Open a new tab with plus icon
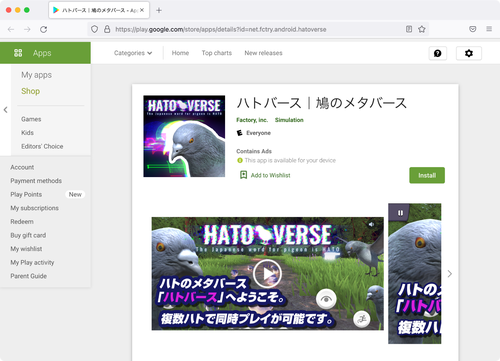Screen dimensions: 500x361 [x=159, y=10]
